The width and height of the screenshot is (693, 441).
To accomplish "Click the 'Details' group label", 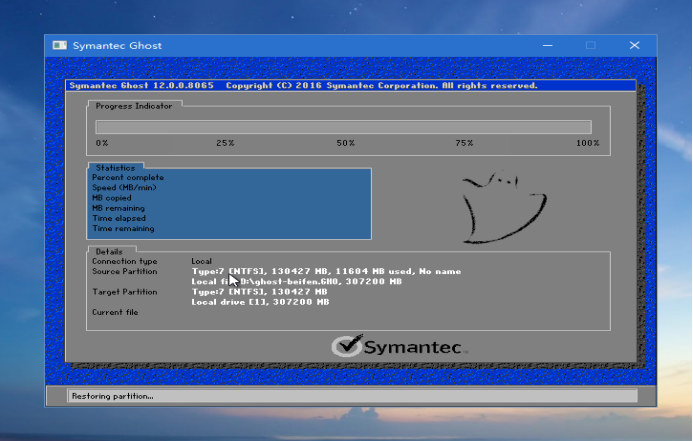I will pos(109,251).
